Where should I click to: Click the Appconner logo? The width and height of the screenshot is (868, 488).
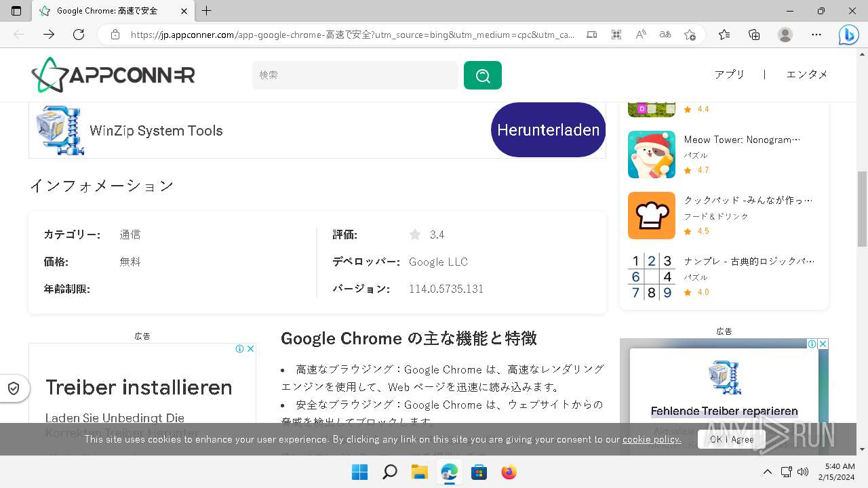(x=113, y=75)
